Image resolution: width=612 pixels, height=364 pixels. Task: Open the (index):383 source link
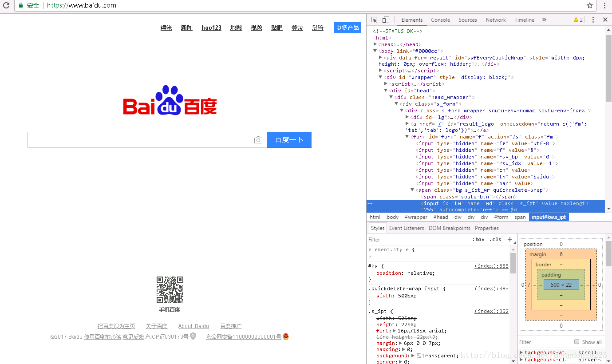(491, 289)
